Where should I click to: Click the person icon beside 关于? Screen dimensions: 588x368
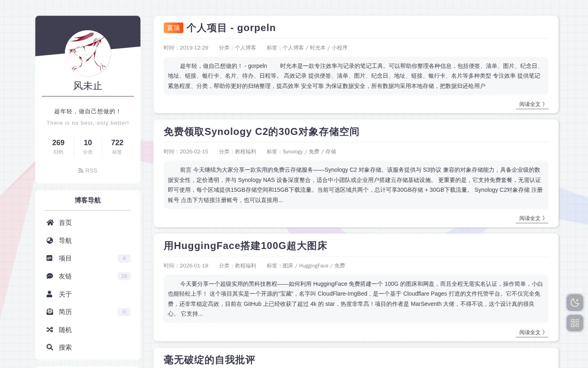[x=49, y=294]
